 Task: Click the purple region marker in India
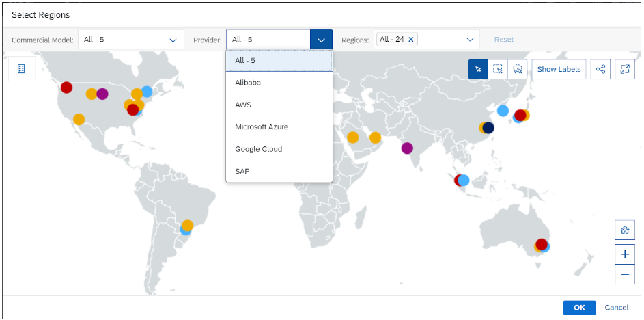407,148
